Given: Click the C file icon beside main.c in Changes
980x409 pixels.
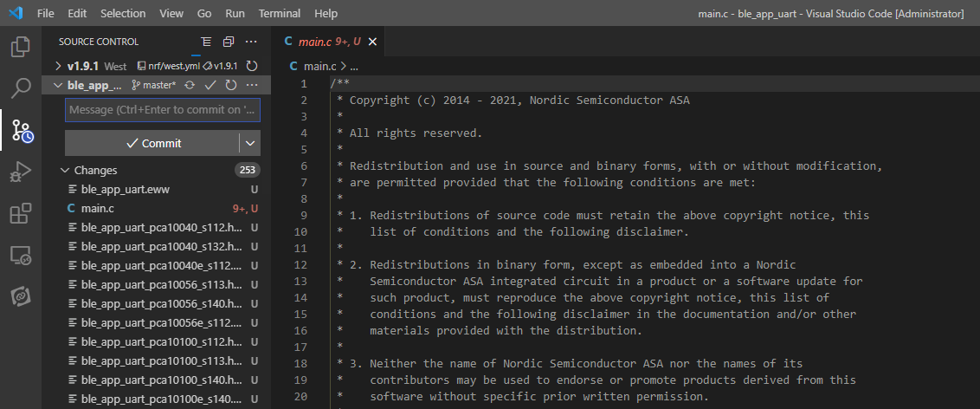Looking at the screenshot, I should (x=71, y=208).
